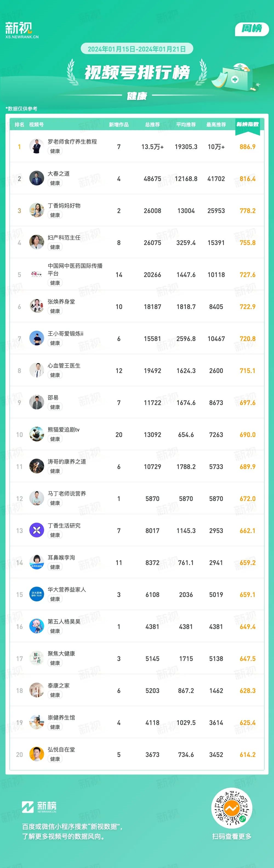This screenshot has width=274, height=868.
Task: Select the 丁香妈妈好物 avatar
Action: pos(37,210)
